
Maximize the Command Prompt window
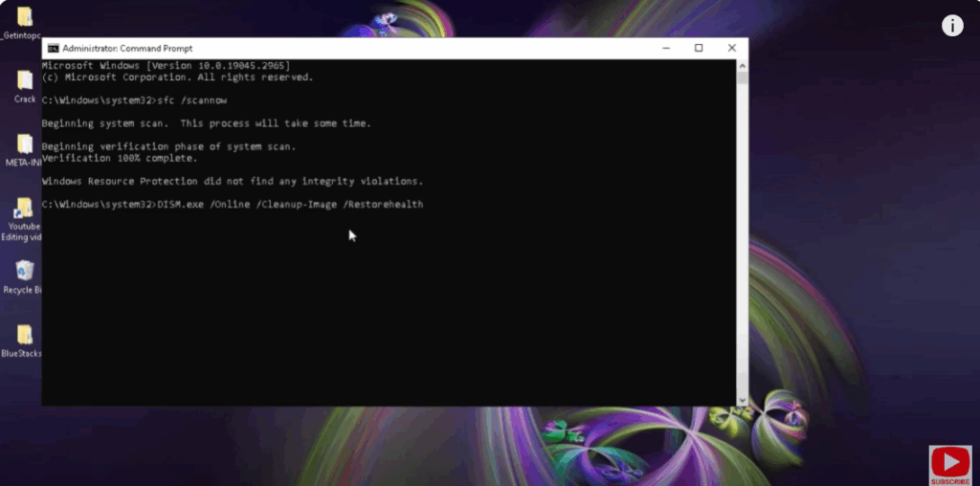pyautogui.click(x=699, y=48)
